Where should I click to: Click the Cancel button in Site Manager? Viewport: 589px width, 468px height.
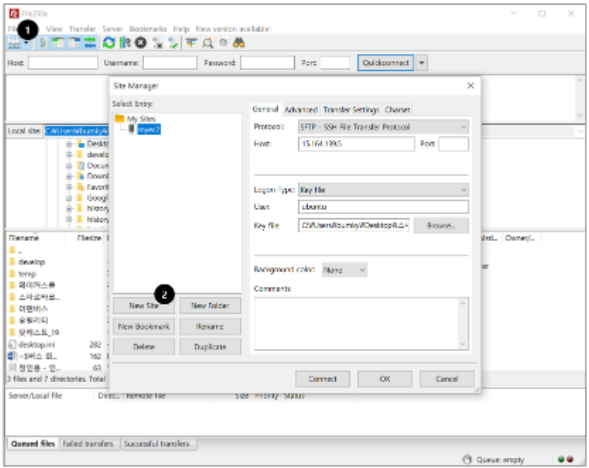click(x=447, y=379)
